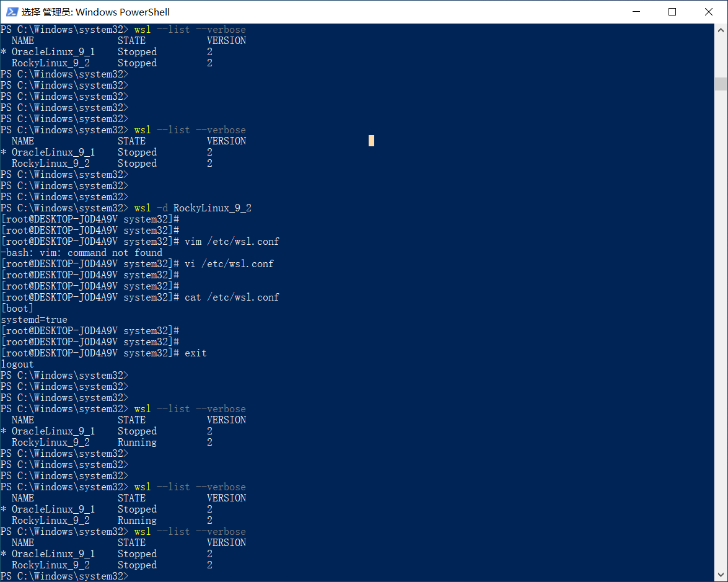This screenshot has width=728, height=582.
Task: Minimize the PowerShell window
Action: tap(636, 12)
